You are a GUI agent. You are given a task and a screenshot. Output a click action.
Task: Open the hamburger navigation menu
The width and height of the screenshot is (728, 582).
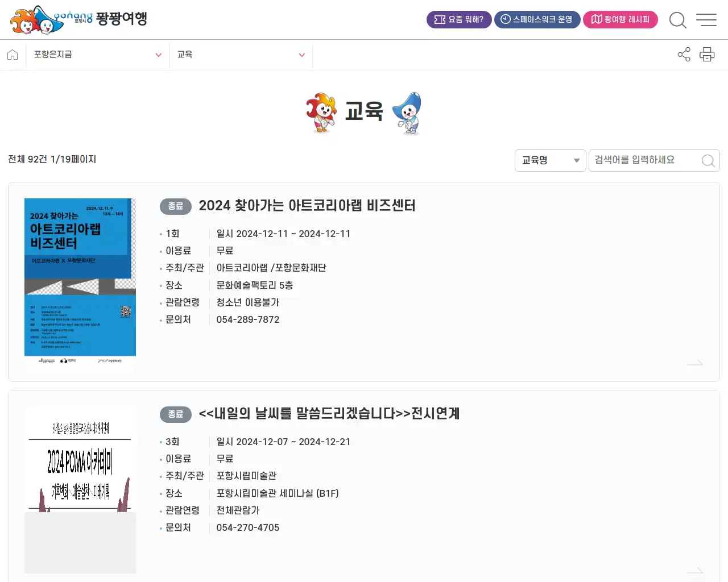(x=706, y=19)
